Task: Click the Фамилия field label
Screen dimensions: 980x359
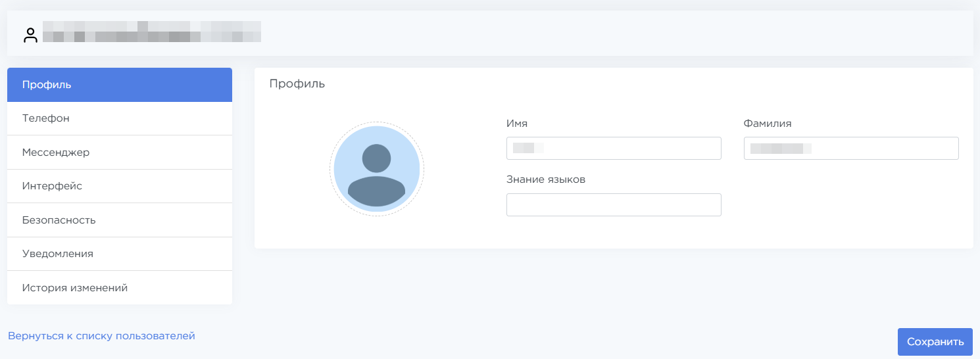Action: click(x=767, y=124)
